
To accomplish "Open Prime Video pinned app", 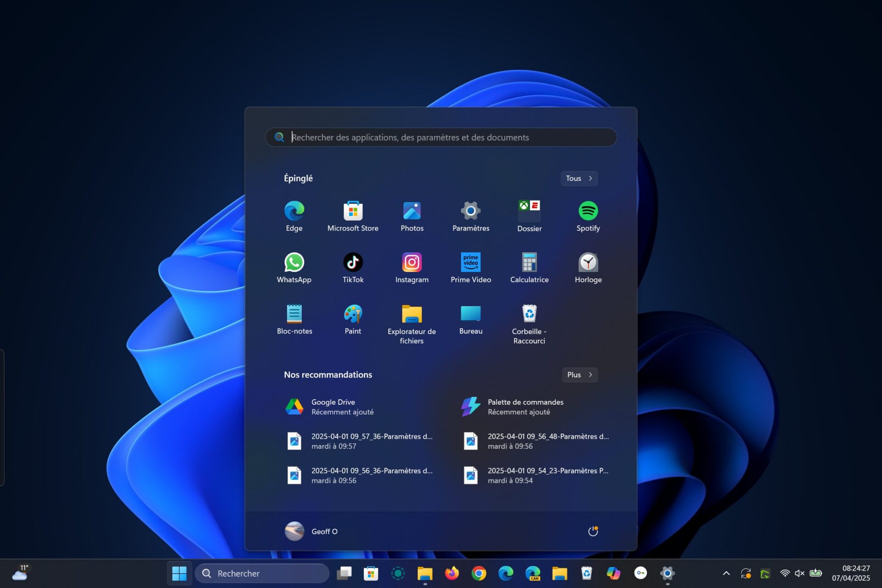I will tap(470, 268).
